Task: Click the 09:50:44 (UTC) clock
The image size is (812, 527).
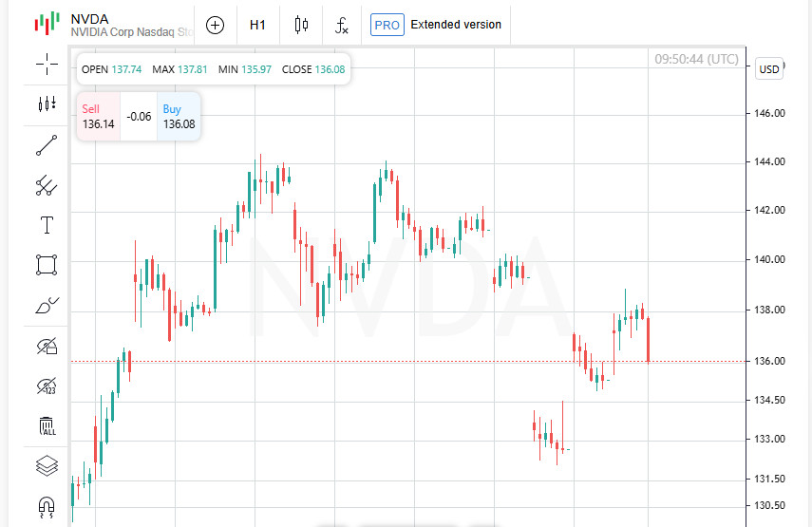Action: coord(696,59)
